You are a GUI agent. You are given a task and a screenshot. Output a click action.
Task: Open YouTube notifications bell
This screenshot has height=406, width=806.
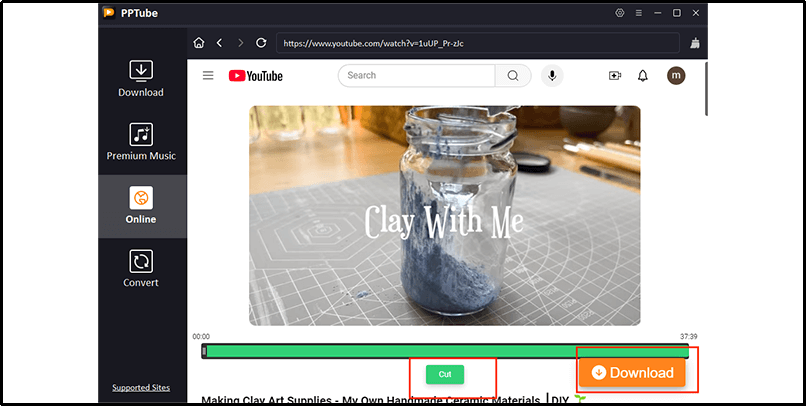(643, 75)
